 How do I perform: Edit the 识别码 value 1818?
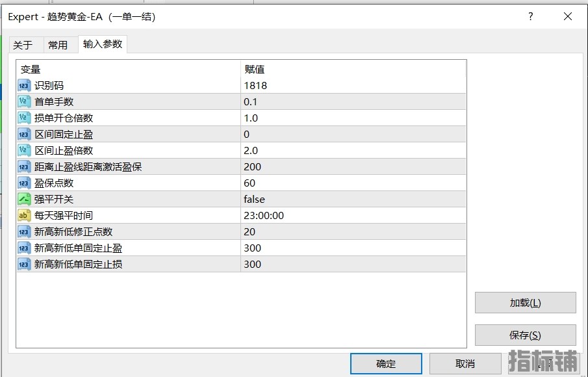coord(353,86)
